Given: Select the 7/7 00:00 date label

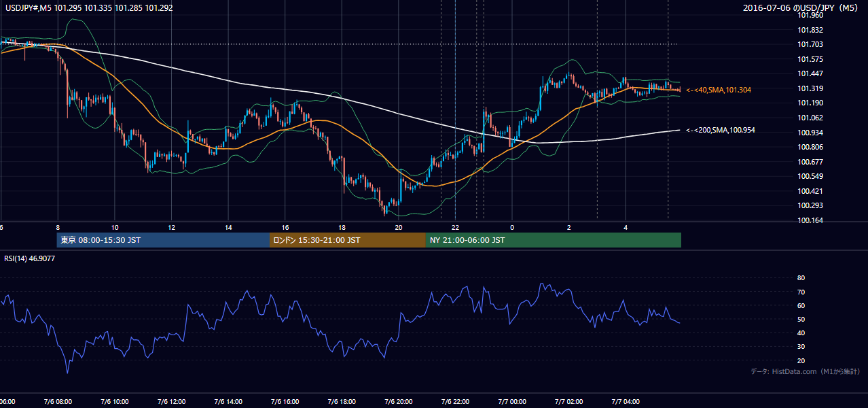Looking at the screenshot, I should [512, 402].
